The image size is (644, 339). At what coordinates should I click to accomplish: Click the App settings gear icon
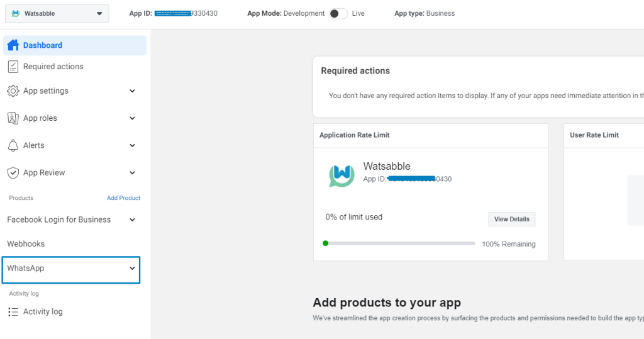[13, 91]
